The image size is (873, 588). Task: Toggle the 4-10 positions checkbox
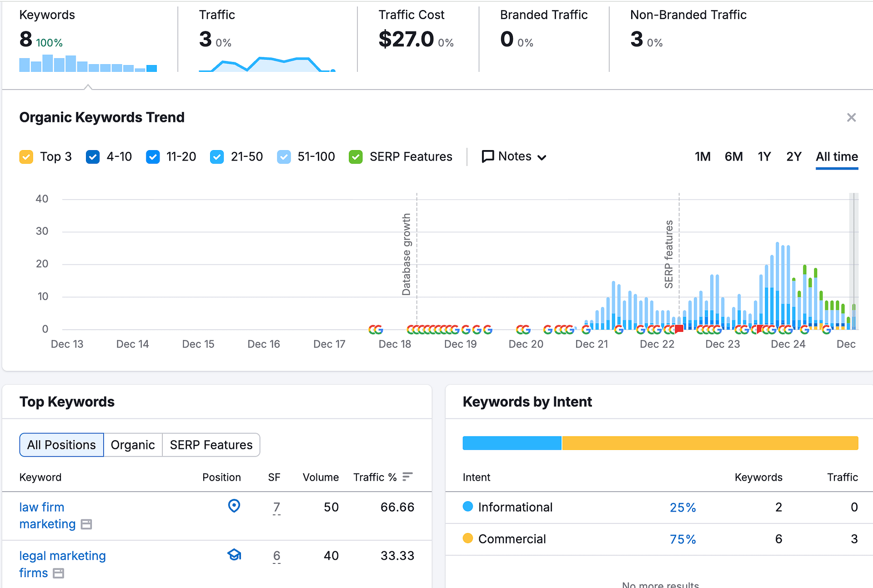coord(93,157)
